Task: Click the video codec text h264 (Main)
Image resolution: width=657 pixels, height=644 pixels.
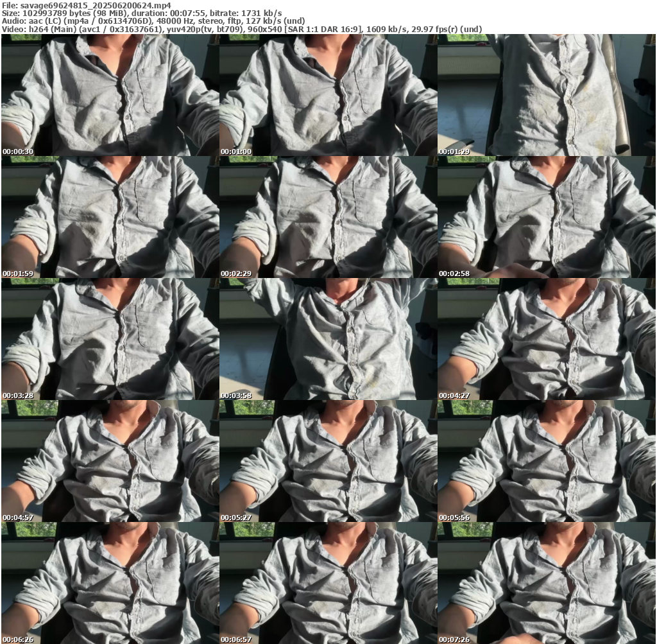Action: click(x=53, y=30)
